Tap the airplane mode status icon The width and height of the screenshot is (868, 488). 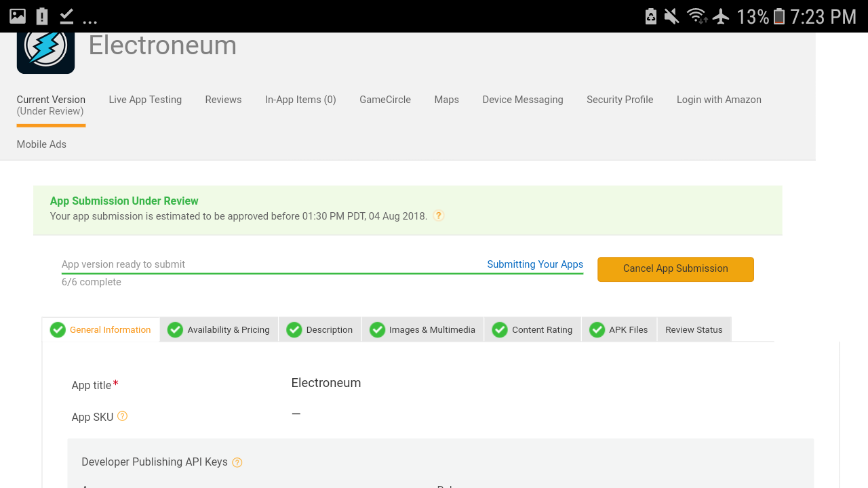(x=721, y=16)
